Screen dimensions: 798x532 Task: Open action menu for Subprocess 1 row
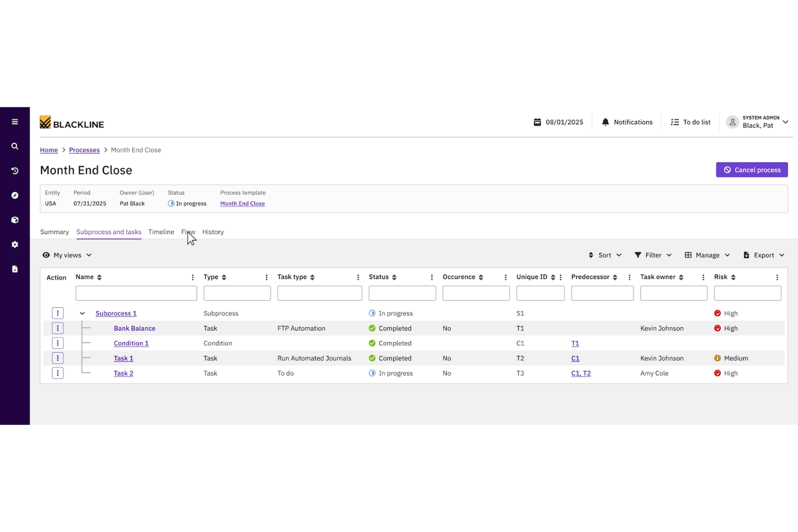(58, 313)
